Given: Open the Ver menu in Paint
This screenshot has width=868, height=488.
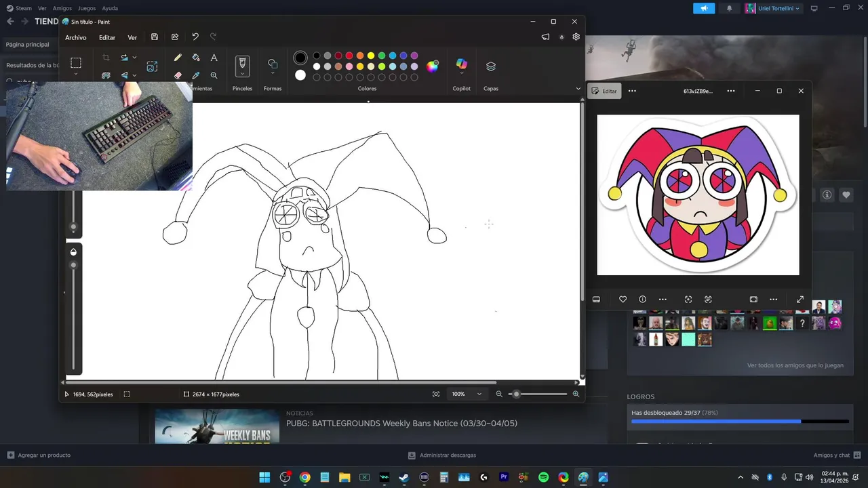Looking at the screenshot, I should pos(132,37).
